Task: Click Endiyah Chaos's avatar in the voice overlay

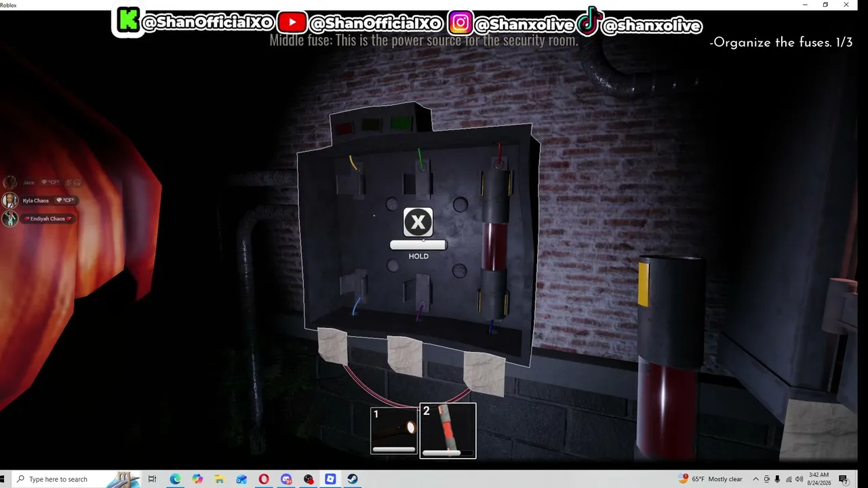Action: point(10,219)
